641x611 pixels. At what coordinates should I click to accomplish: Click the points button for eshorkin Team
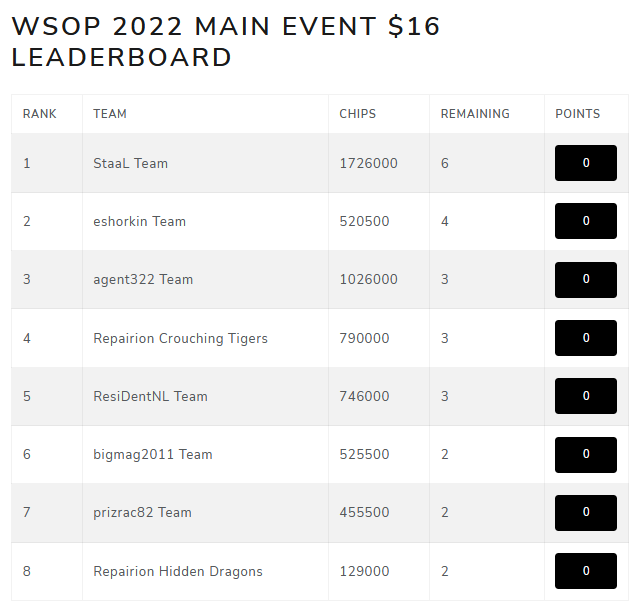(x=585, y=221)
